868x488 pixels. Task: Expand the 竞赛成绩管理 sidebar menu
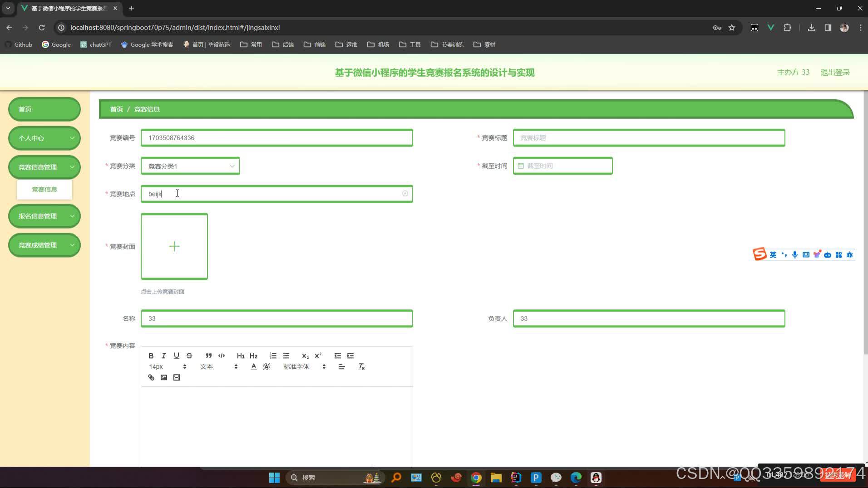44,245
